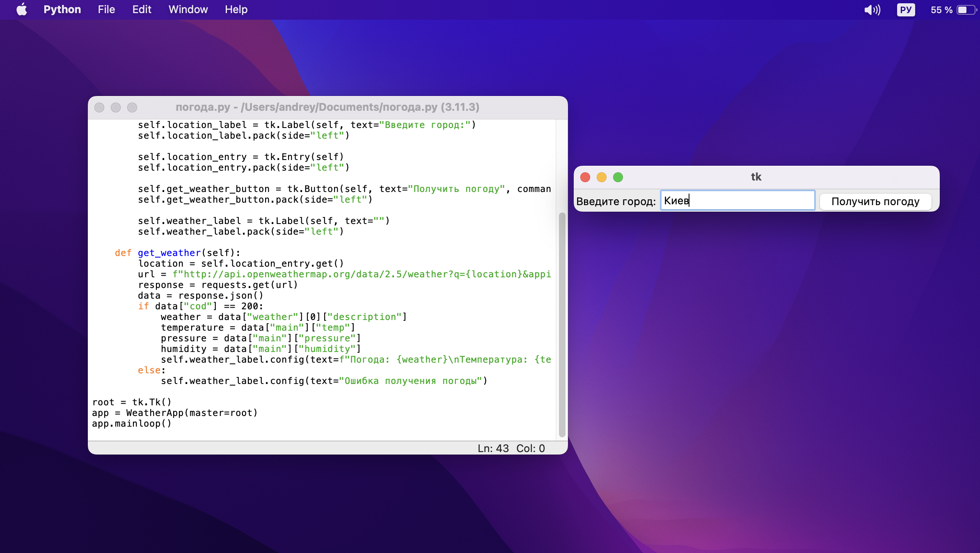Click the self.weather_label = tk.Label line
Screen dimensions: 980x553
coord(263,221)
